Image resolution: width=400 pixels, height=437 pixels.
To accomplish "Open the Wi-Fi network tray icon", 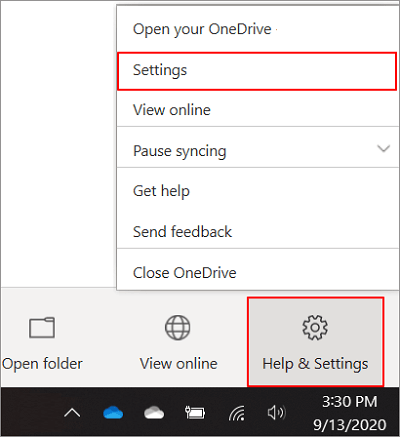I will [x=237, y=413].
